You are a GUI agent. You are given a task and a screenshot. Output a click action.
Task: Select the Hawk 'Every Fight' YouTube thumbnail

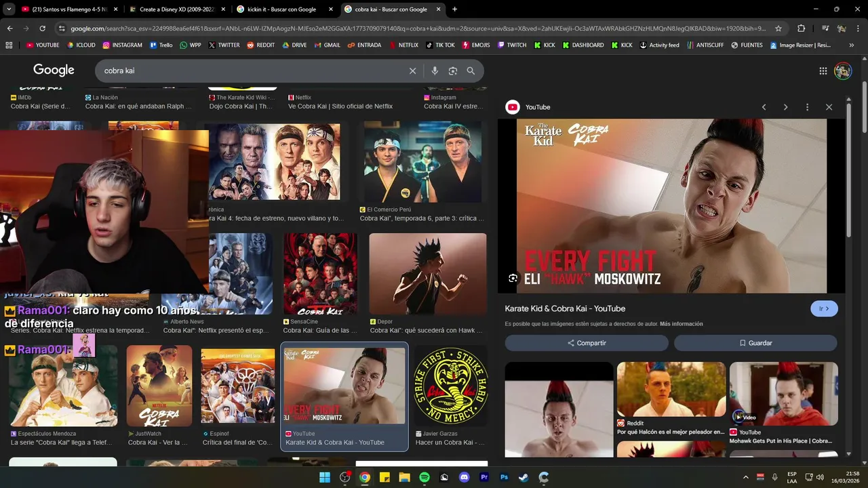pyautogui.click(x=344, y=386)
